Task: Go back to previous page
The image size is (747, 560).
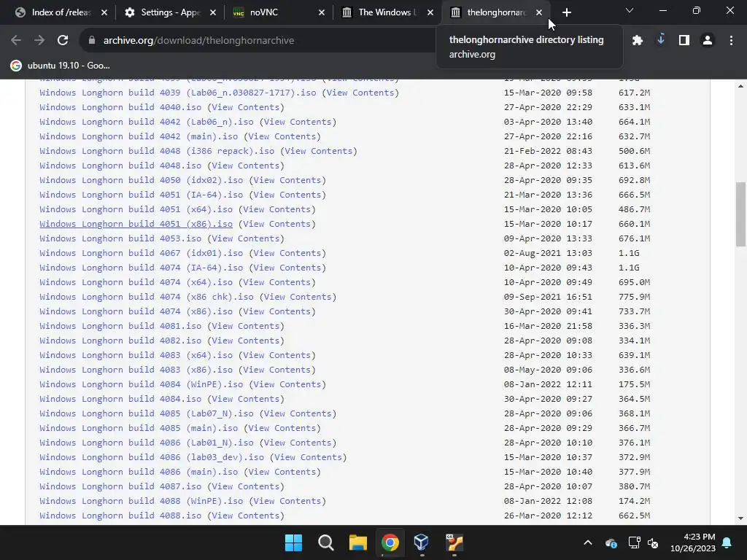Action: pos(16,41)
